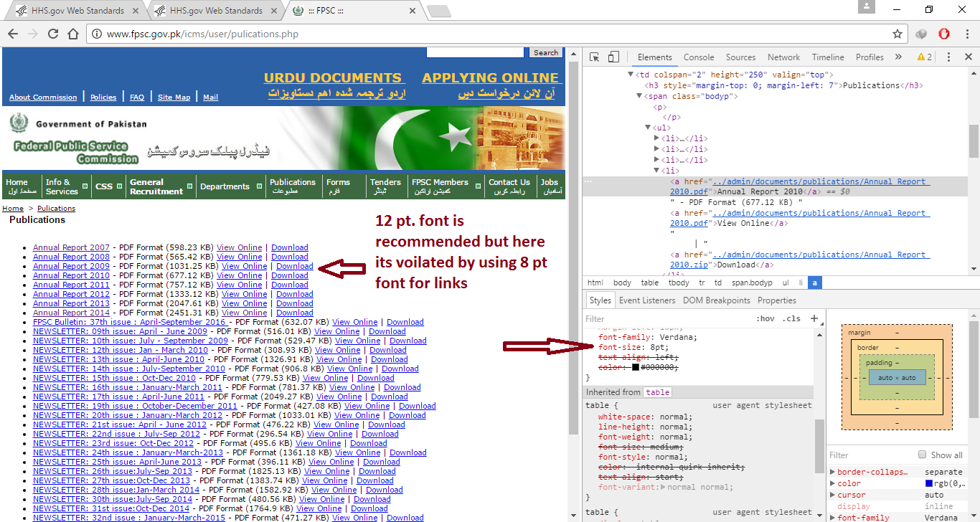980x522 pixels.
Task: Toggle the device toolbar in DevTools
Action: click(x=613, y=56)
